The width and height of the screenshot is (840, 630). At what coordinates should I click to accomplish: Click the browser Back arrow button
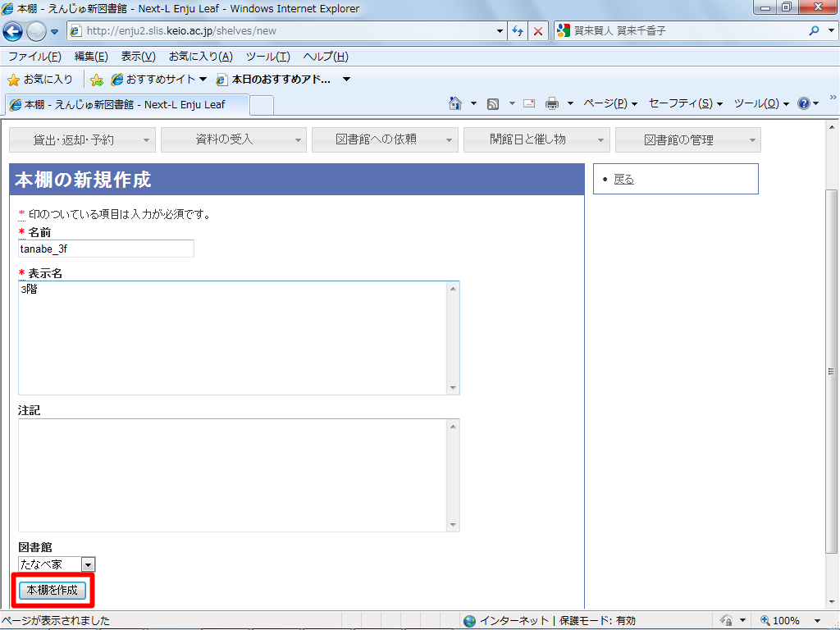(13, 31)
